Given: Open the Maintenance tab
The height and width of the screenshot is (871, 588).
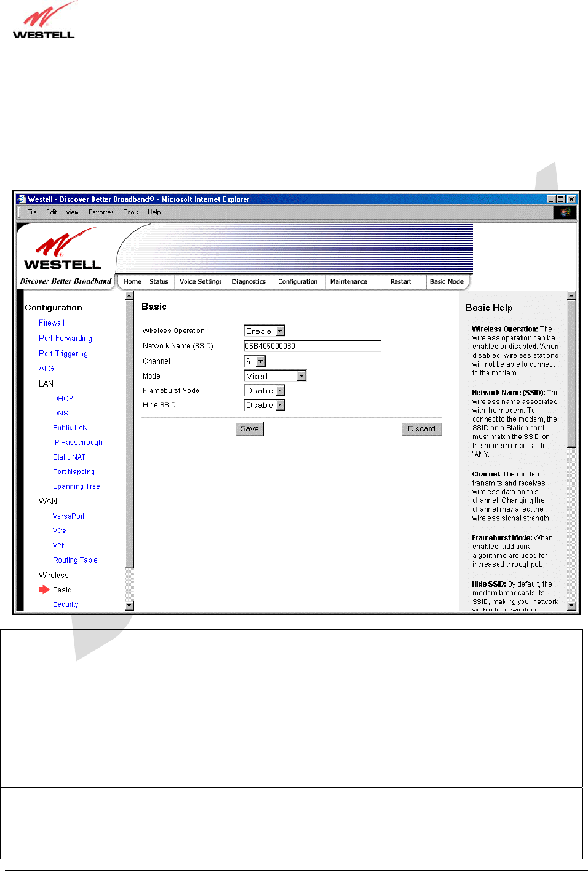Looking at the screenshot, I should coord(349,282).
